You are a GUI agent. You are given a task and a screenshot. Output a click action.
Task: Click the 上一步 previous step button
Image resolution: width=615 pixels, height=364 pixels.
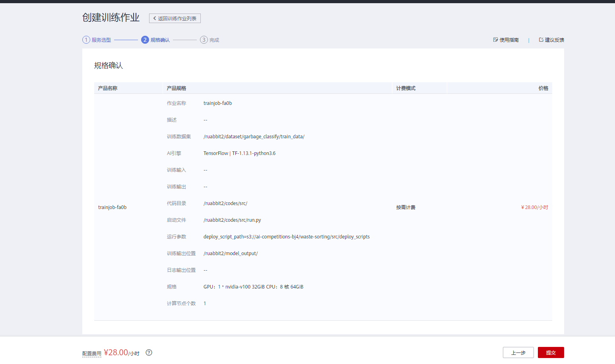[x=518, y=352]
